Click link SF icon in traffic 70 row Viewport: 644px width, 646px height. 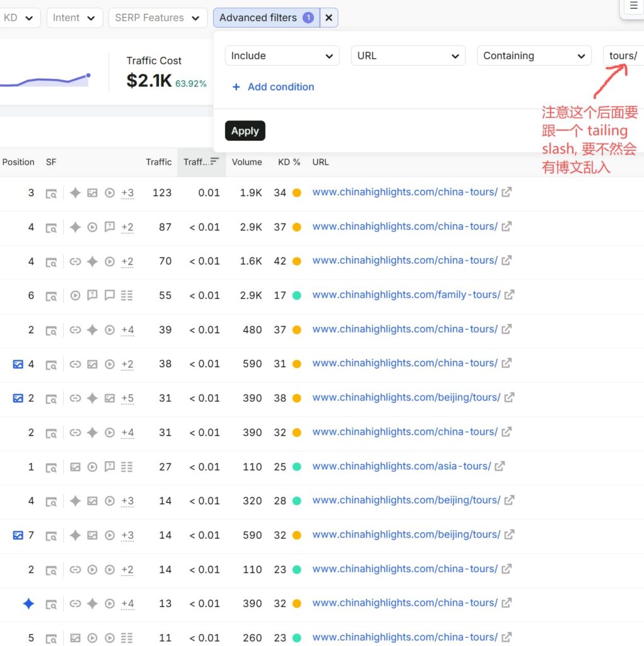75,262
